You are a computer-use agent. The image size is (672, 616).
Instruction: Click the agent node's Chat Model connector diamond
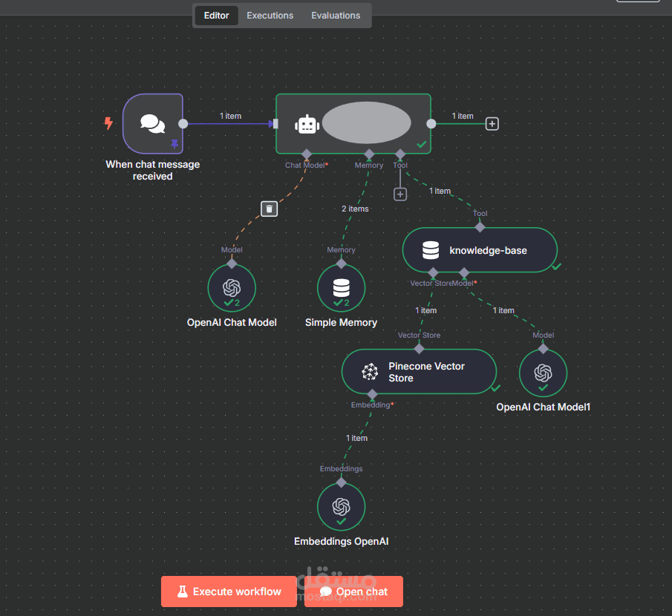[307, 154]
